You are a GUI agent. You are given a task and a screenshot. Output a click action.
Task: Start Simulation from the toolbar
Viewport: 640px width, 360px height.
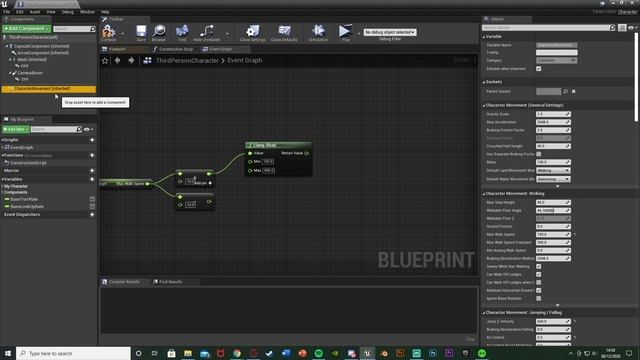pyautogui.click(x=318, y=33)
